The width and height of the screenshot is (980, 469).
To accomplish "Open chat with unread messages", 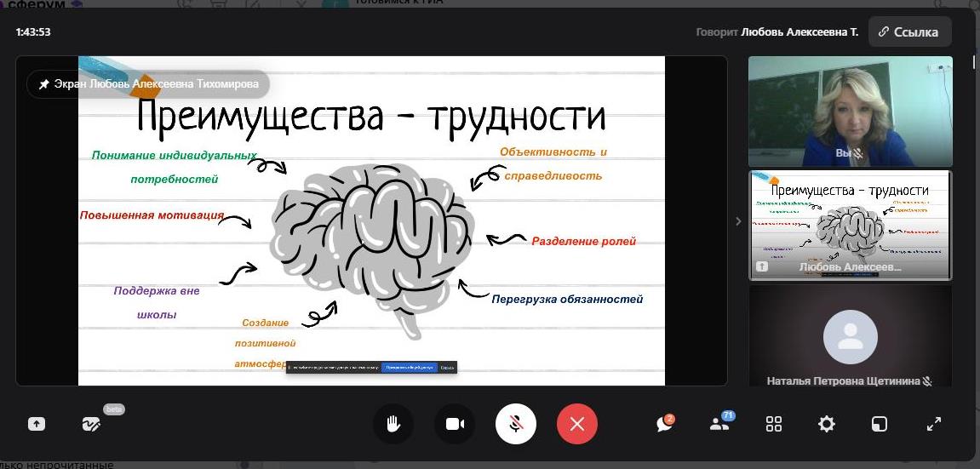I will (665, 424).
